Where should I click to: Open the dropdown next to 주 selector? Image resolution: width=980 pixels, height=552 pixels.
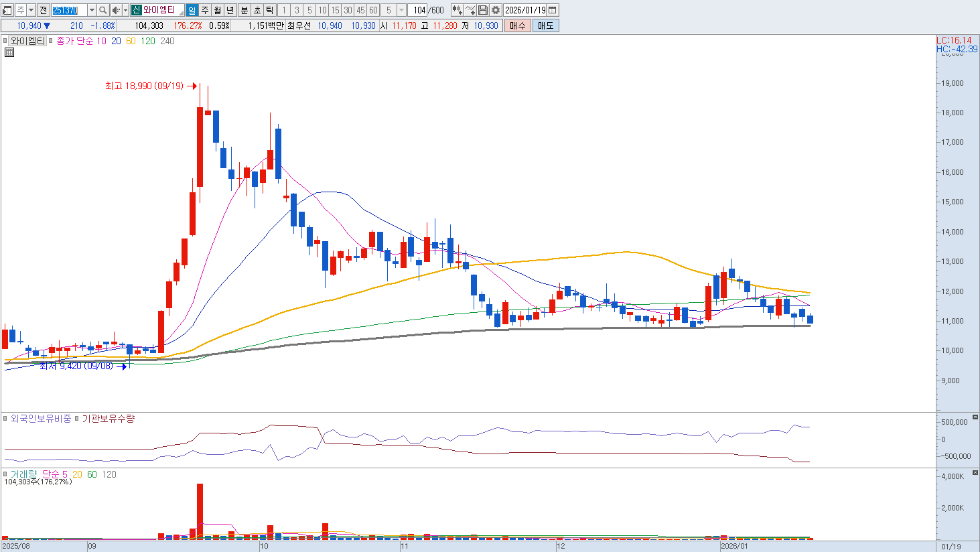(x=31, y=10)
